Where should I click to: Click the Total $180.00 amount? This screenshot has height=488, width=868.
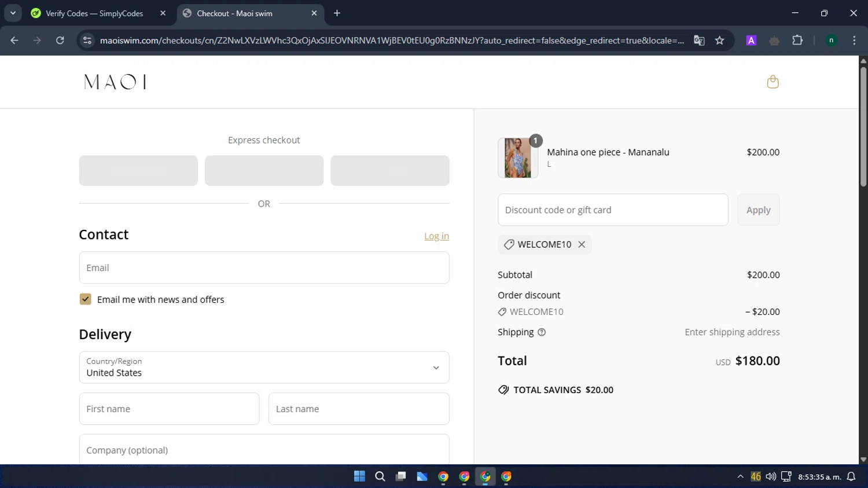(757, 361)
